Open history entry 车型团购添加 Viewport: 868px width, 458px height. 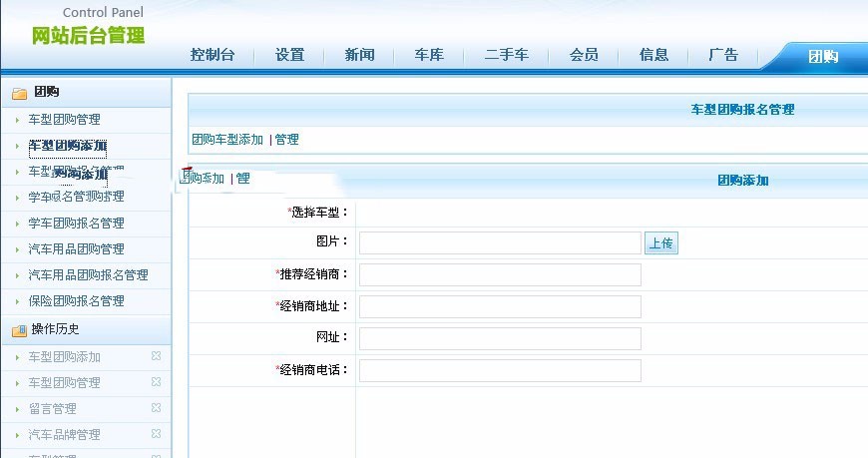(x=64, y=357)
